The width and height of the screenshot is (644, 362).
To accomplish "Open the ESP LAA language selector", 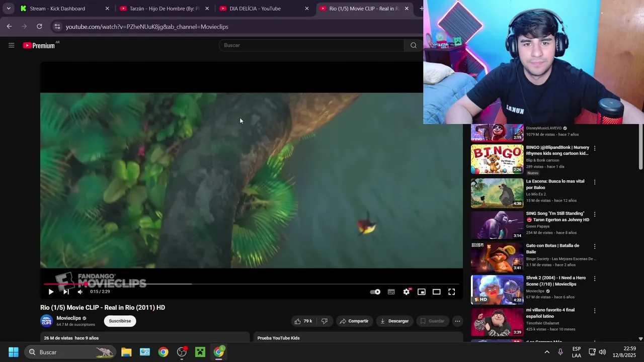I will click(577, 352).
